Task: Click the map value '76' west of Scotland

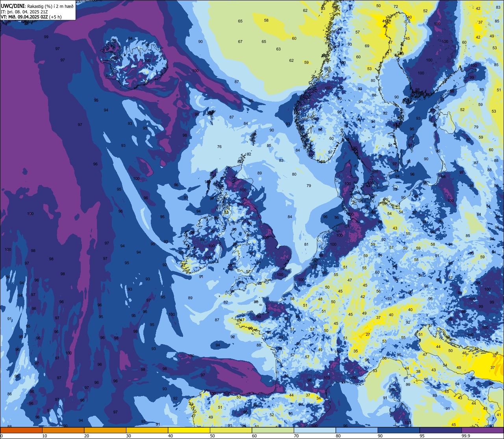Action: [x=219, y=147]
